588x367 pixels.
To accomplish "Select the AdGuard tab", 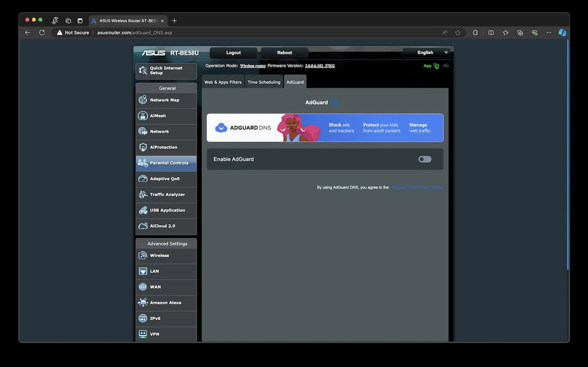I will coord(295,82).
